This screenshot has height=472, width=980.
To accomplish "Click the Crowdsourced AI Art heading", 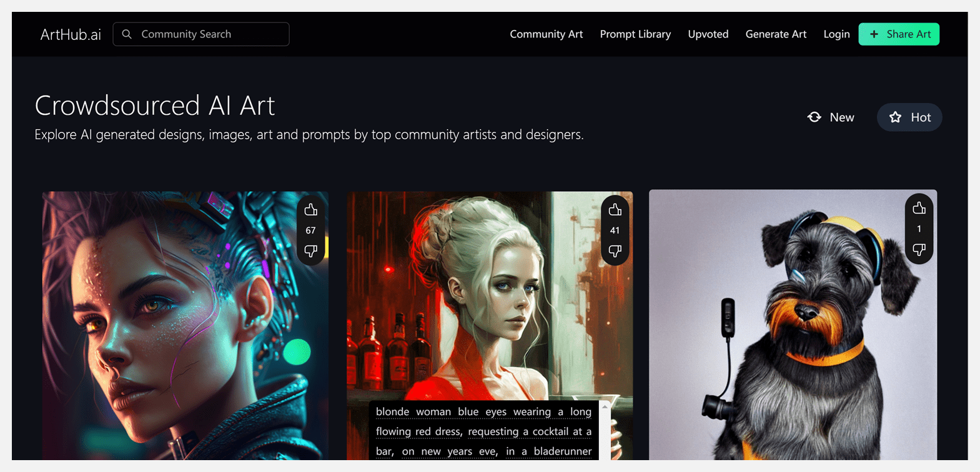I will coord(155,105).
